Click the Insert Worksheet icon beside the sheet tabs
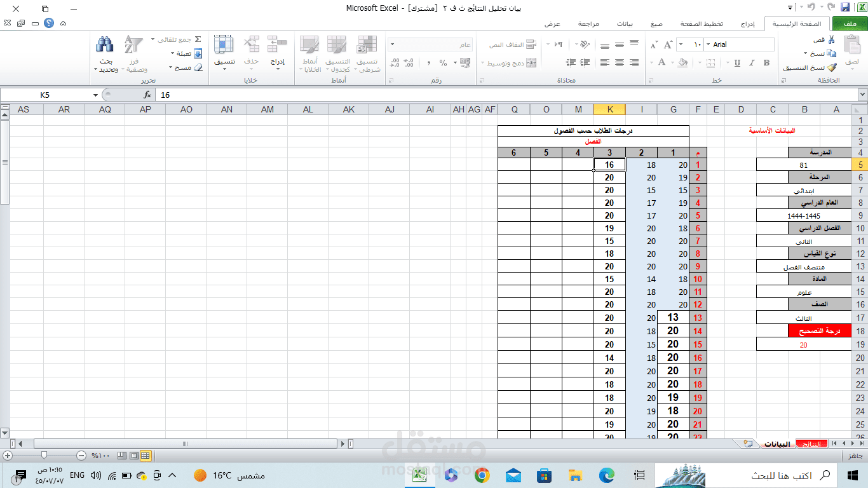Viewport: 868px width, 488px height. pyautogui.click(x=748, y=444)
